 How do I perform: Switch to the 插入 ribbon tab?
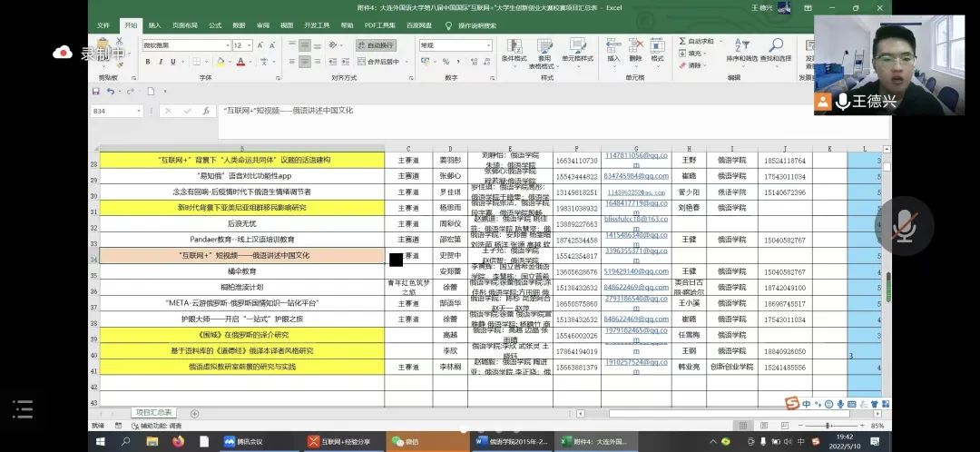pos(155,25)
